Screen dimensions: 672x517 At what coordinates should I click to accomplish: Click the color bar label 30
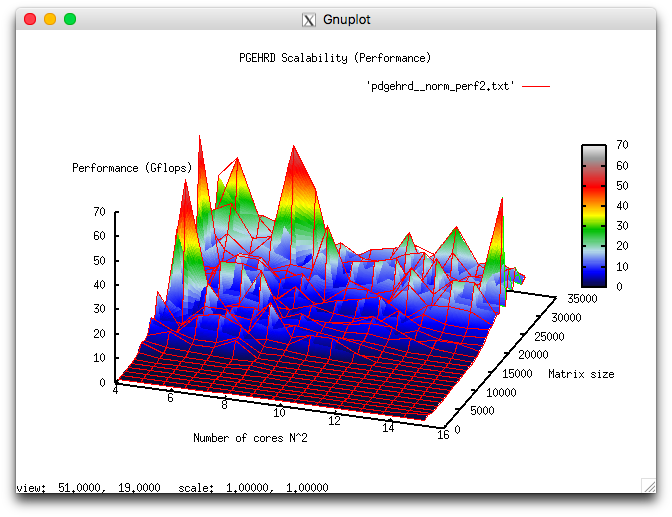point(622,226)
